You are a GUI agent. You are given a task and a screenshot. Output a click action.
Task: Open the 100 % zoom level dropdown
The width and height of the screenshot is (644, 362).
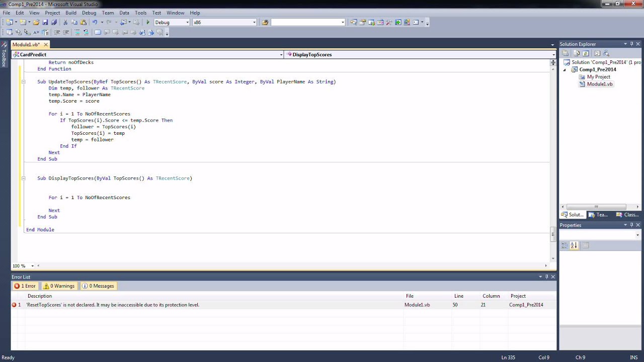tap(32, 265)
